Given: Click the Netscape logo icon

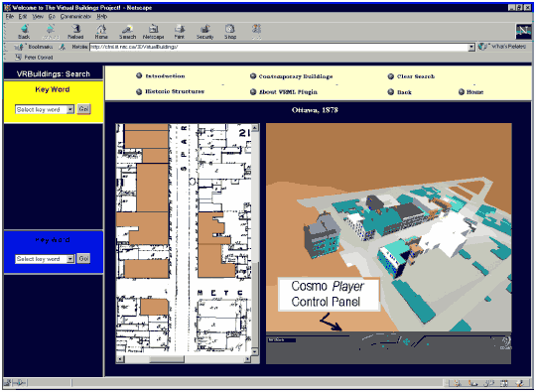Looking at the screenshot, I should [x=523, y=31].
